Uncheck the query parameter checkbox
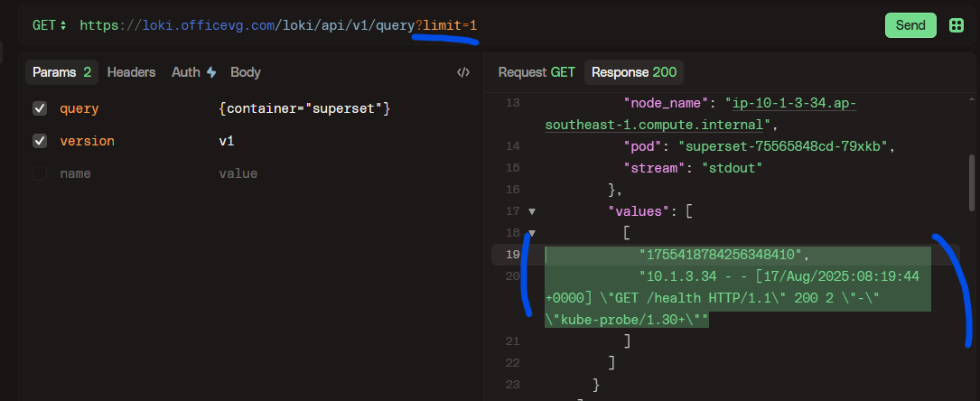Viewport: 980px width, 401px height. pos(40,108)
